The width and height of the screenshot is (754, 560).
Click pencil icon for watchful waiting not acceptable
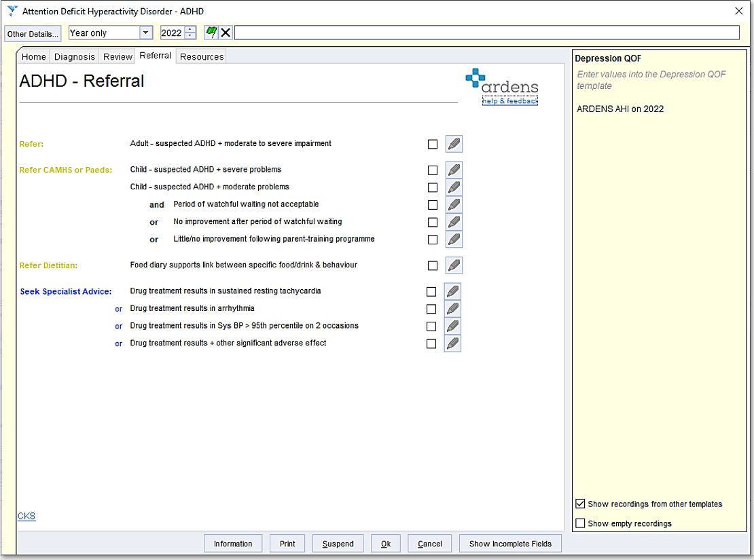tap(454, 205)
